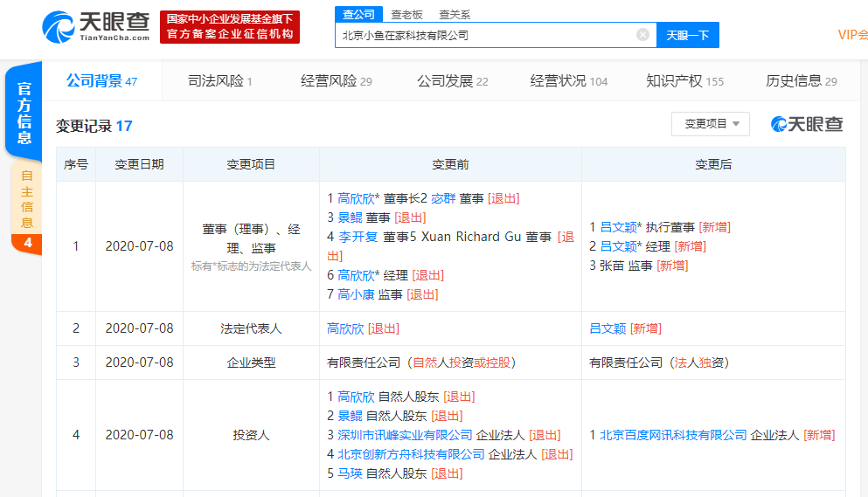Open 李开复 director profile link
The width and height of the screenshot is (868, 497).
tap(358, 237)
